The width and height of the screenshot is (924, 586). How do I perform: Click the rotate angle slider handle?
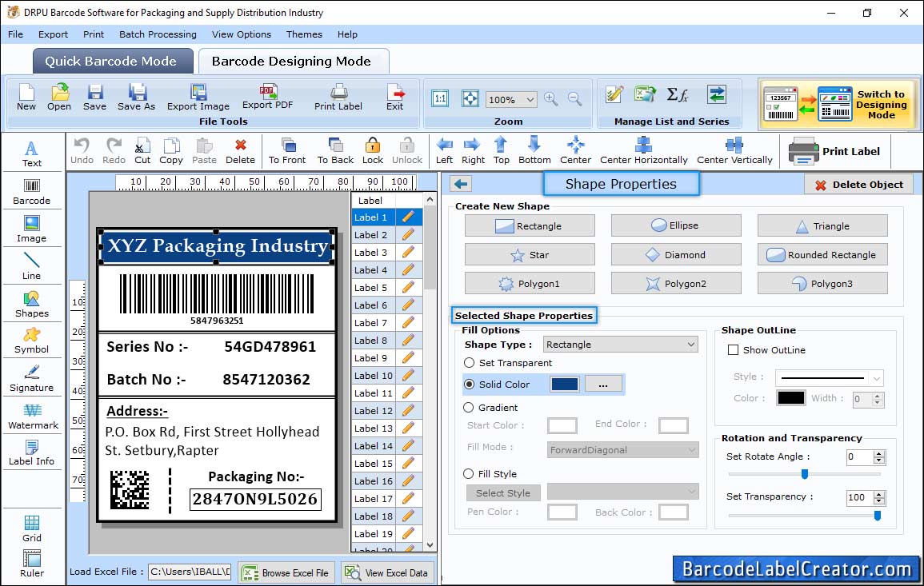click(x=804, y=474)
